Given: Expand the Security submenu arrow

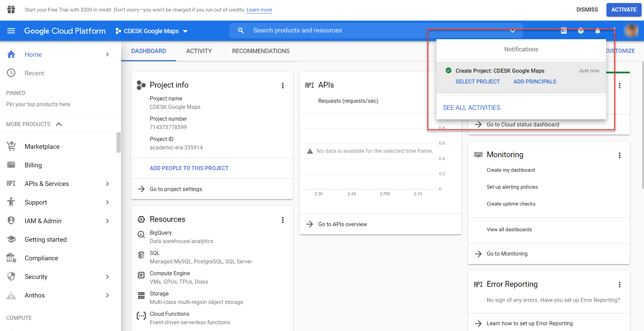Looking at the screenshot, I should coord(108,277).
